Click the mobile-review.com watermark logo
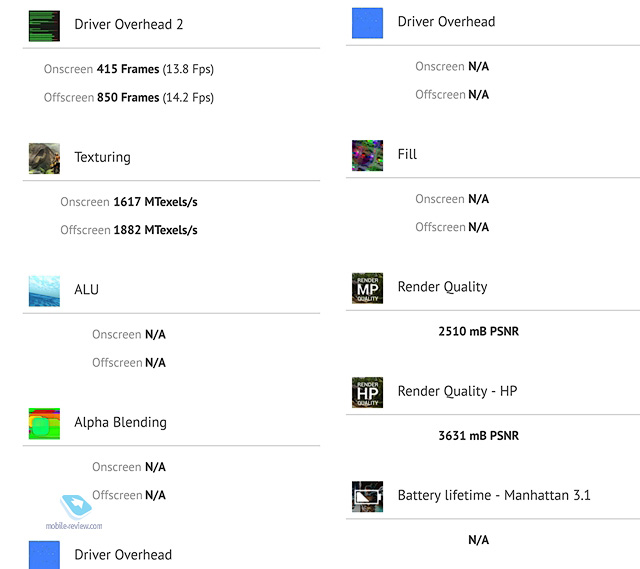Screen dimensions: 640x569 [75, 513]
